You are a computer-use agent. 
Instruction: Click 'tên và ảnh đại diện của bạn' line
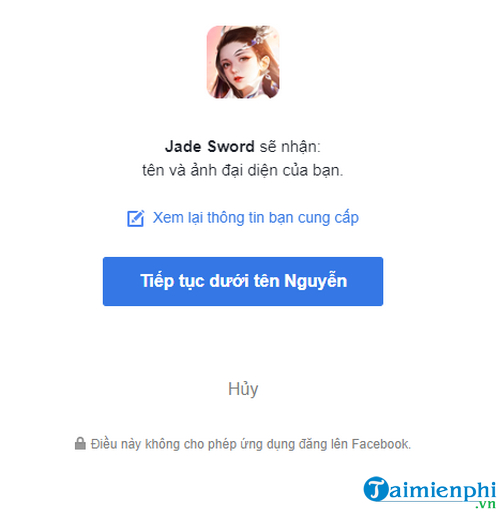click(x=242, y=170)
